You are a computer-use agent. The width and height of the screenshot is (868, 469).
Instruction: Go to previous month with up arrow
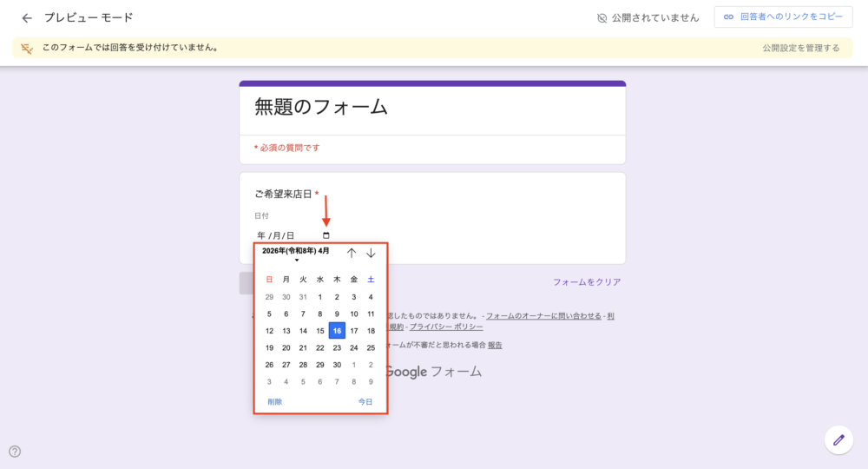pyautogui.click(x=352, y=253)
